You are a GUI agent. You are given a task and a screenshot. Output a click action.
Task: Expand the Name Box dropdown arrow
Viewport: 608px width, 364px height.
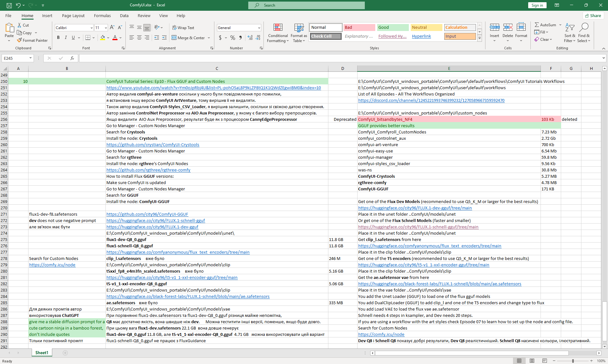30,58
